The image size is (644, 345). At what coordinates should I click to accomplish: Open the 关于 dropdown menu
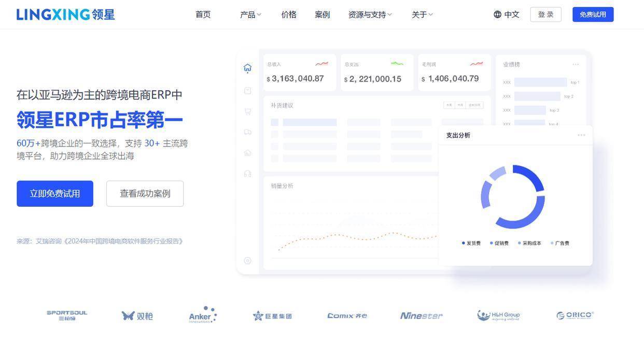coord(422,15)
